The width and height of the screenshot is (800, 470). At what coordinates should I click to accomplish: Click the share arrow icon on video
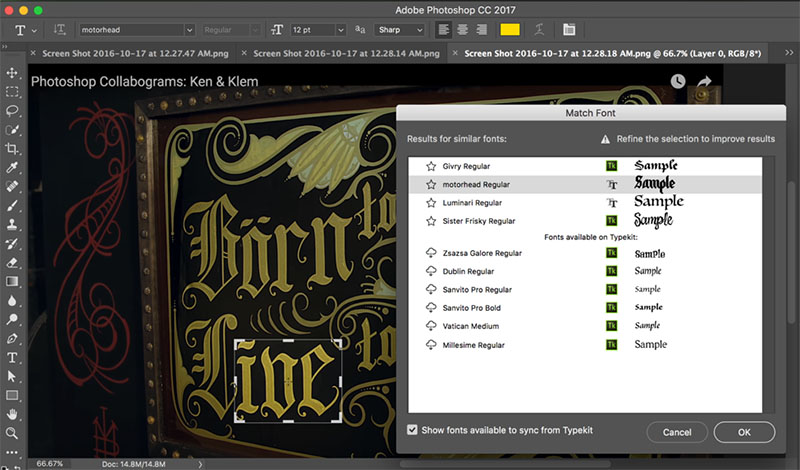coord(704,81)
